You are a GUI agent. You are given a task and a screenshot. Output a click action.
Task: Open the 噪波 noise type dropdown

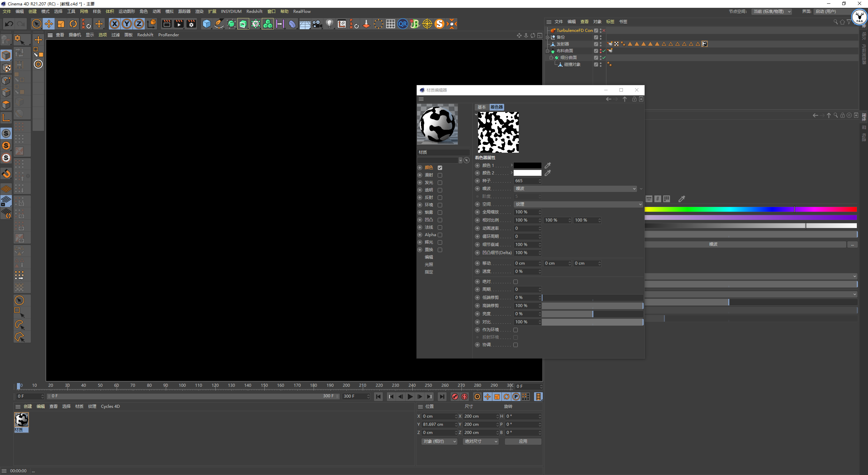tap(575, 189)
